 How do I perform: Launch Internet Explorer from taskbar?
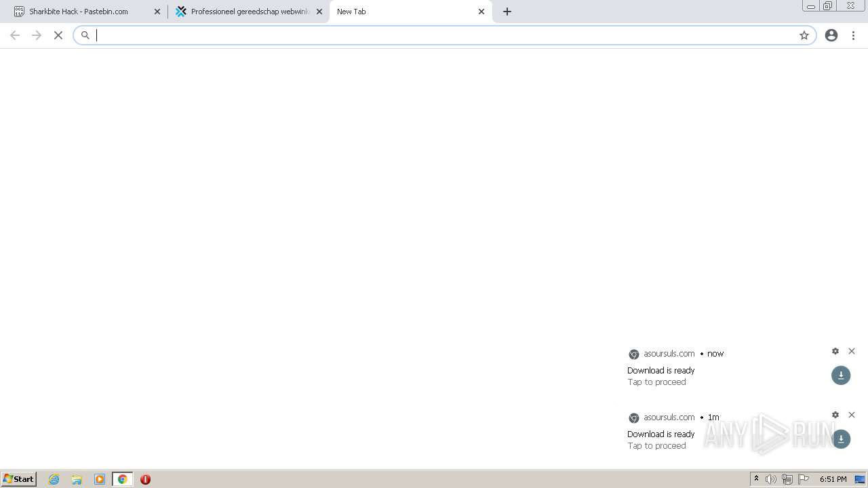coord(54,479)
